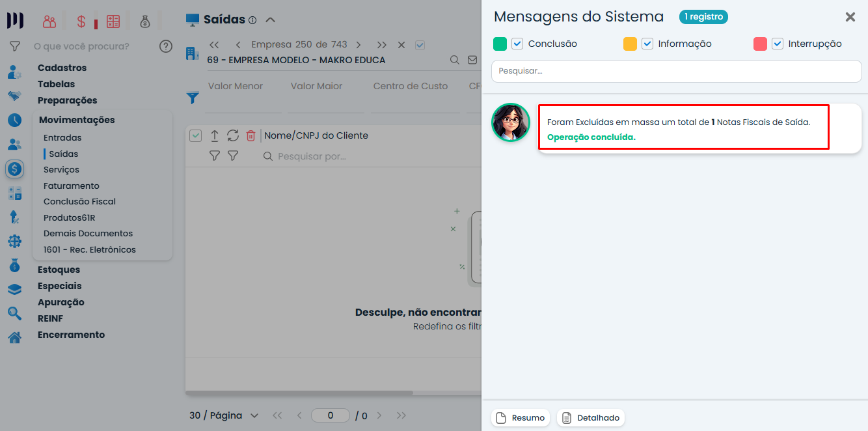This screenshot has width=868, height=431.
Task: Toggle the select-all checkbox in grid header
Action: click(195, 136)
